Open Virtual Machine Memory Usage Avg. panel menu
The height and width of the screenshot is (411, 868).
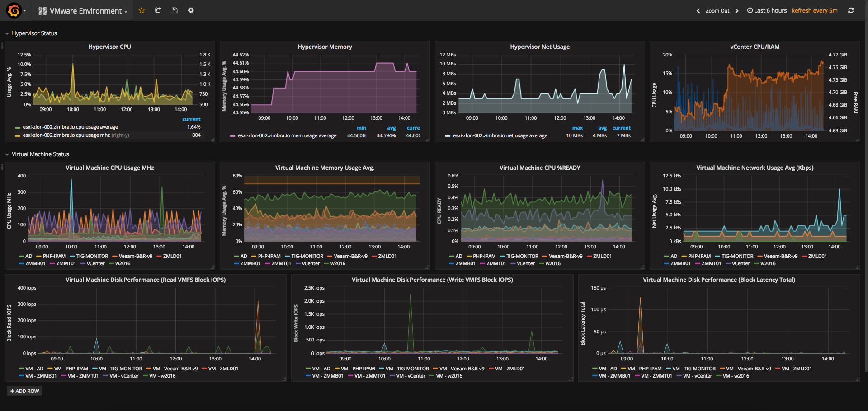coord(325,168)
